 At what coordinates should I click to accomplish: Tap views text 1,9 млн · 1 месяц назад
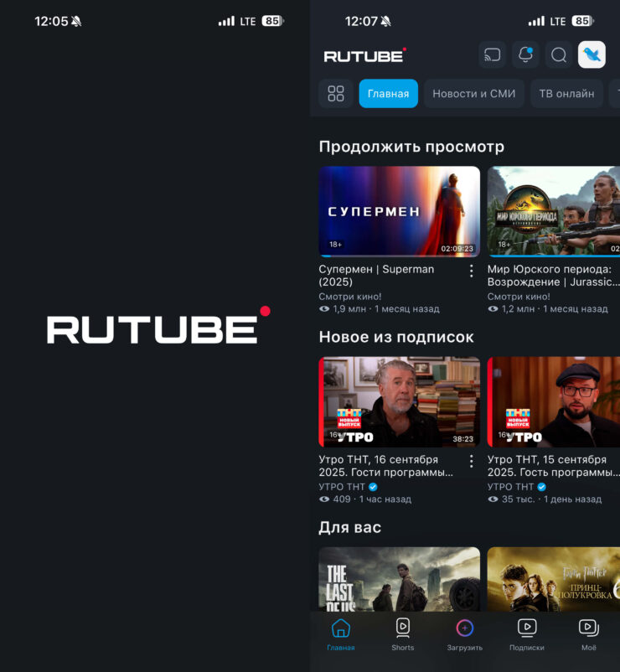click(380, 309)
